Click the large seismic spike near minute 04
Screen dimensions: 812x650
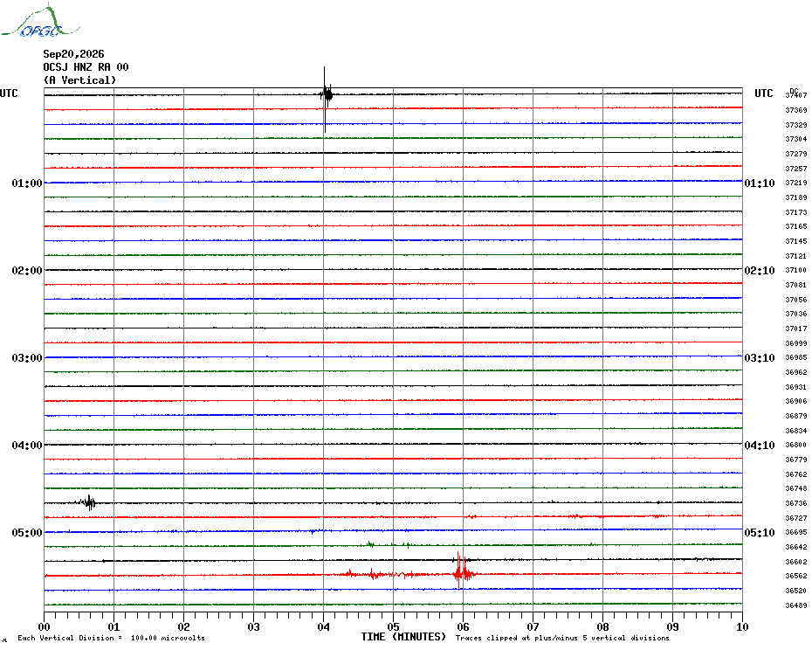click(x=326, y=99)
